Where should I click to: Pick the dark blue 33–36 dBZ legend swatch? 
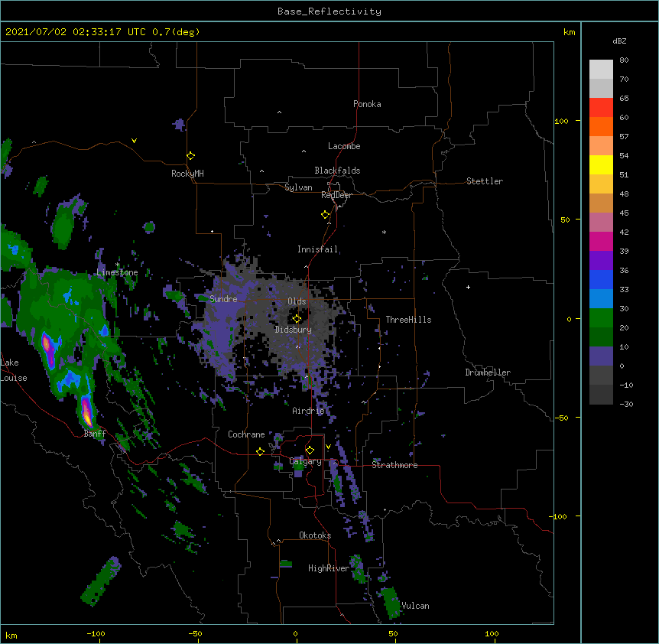[x=601, y=279]
